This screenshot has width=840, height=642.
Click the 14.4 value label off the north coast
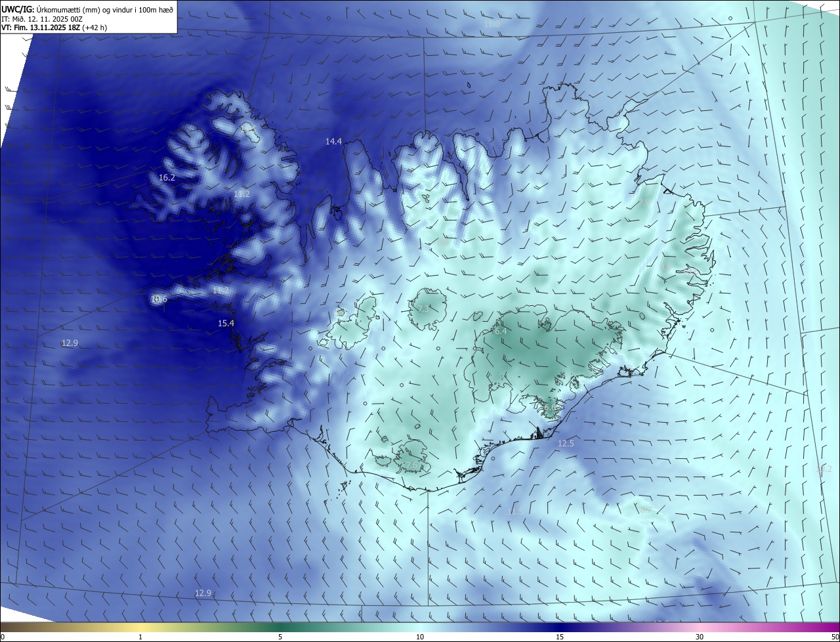pyautogui.click(x=334, y=142)
